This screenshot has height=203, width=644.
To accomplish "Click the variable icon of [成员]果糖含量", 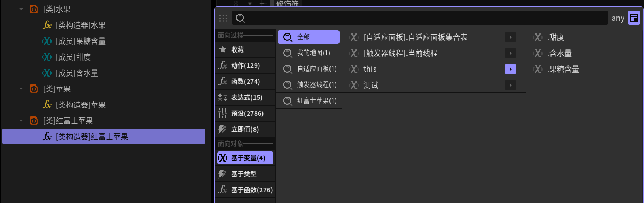I will point(47,41).
